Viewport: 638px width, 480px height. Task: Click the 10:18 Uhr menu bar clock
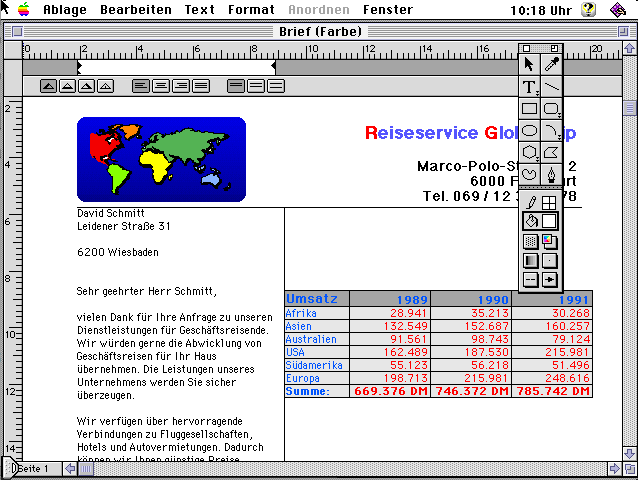(541, 10)
